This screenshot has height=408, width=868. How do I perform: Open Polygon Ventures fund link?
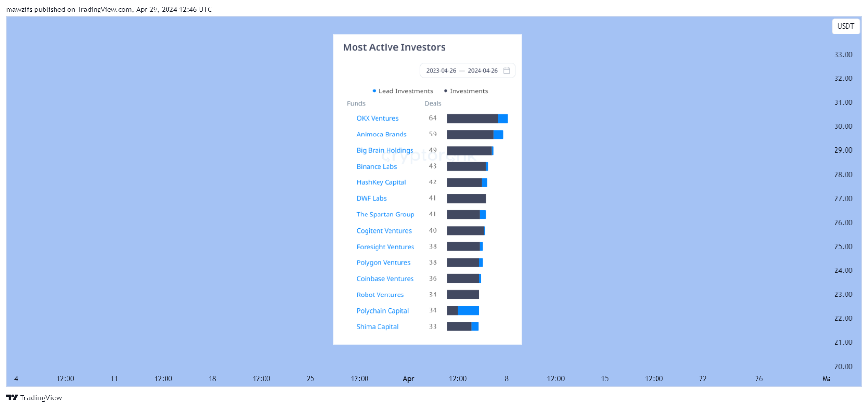pyautogui.click(x=383, y=263)
